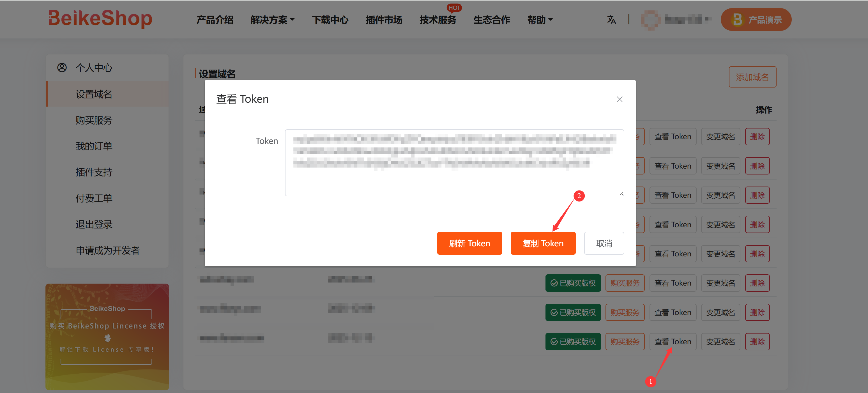Image resolution: width=868 pixels, height=393 pixels.
Task: Click the BeikeShop logo
Action: (x=100, y=18)
